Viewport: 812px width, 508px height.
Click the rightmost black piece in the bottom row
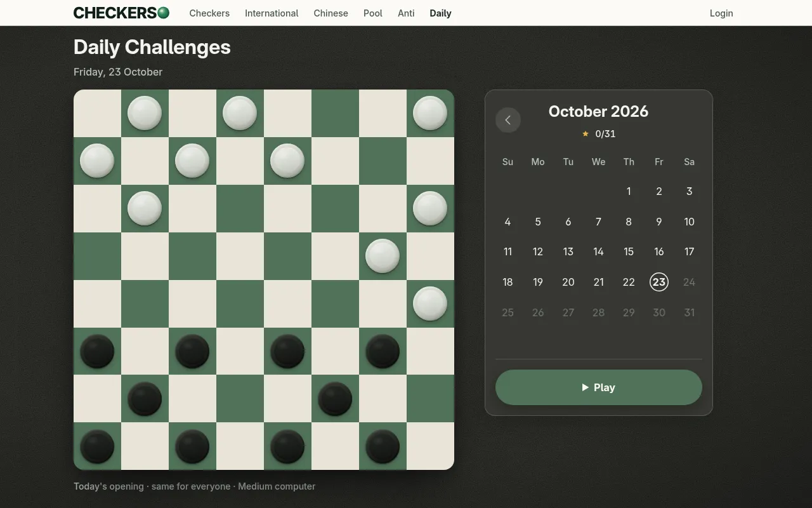coord(383,446)
